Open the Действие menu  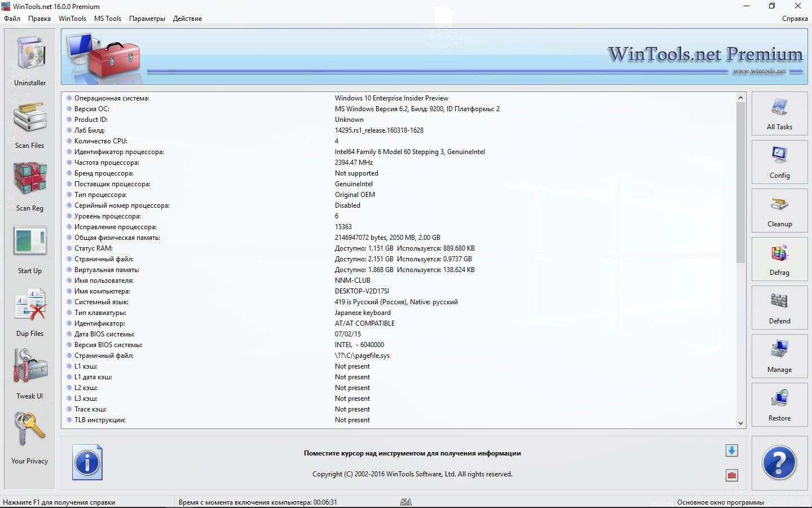click(x=187, y=19)
